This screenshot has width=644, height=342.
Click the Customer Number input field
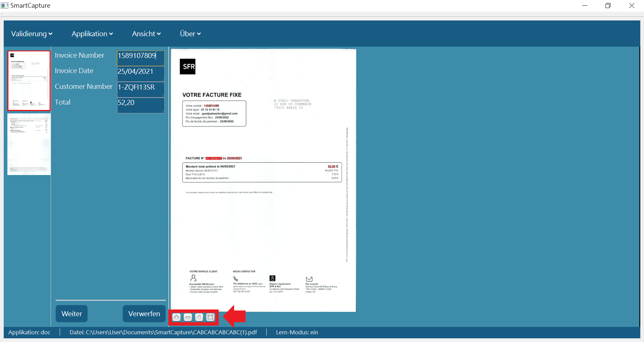141,90
